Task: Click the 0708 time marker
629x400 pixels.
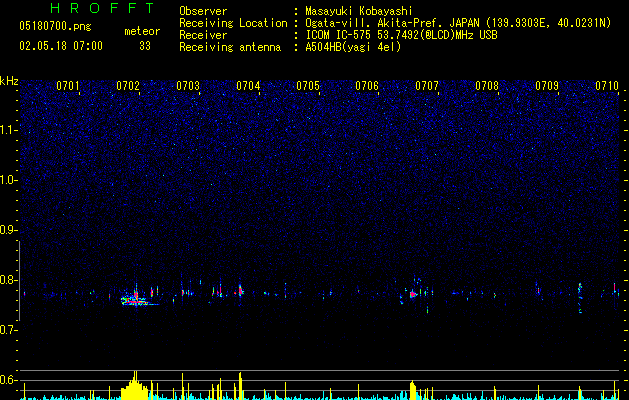Action: click(x=487, y=86)
